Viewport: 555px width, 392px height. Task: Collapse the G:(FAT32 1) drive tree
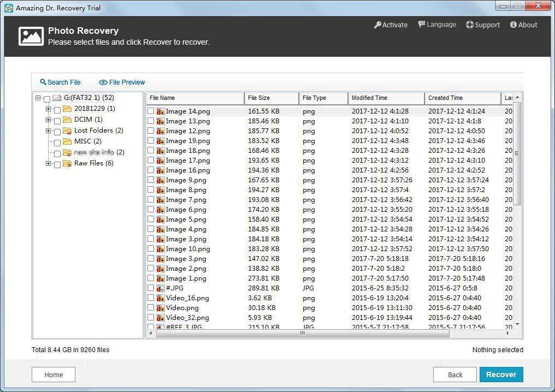pyautogui.click(x=38, y=98)
